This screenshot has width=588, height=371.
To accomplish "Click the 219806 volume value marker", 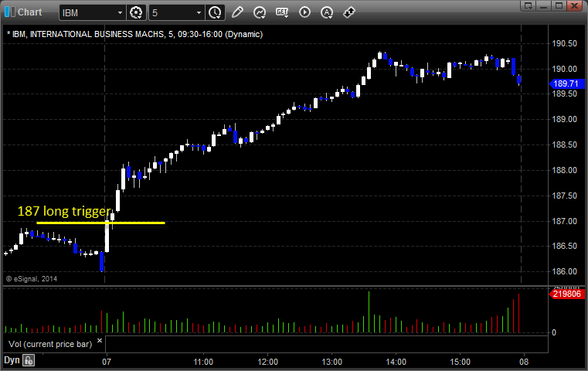I will (x=566, y=294).
